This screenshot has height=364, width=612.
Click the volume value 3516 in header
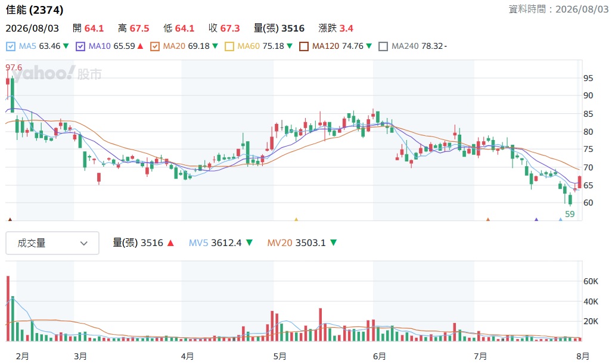click(293, 29)
